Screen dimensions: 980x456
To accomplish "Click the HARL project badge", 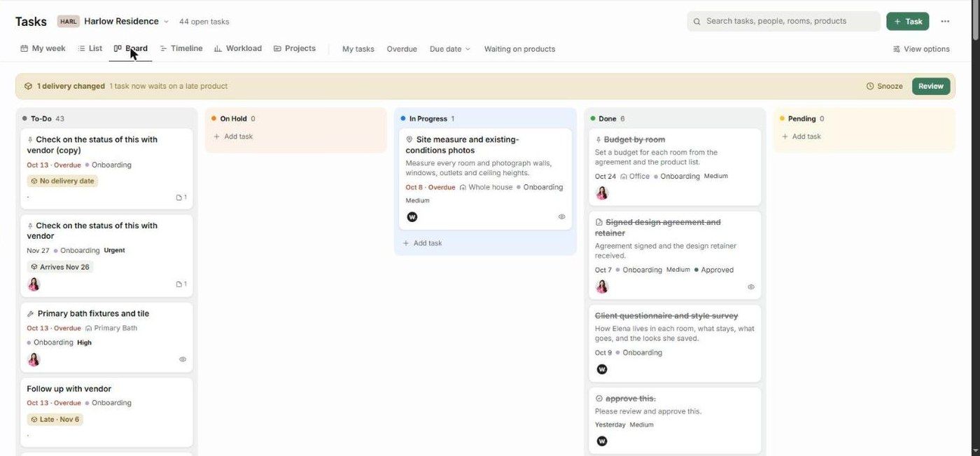I will tap(68, 22).
